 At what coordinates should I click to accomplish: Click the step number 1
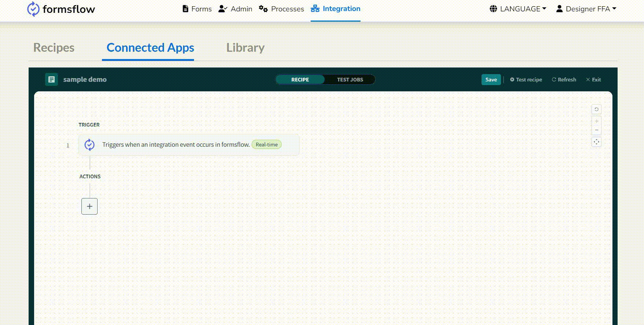(x=68, y=145)
